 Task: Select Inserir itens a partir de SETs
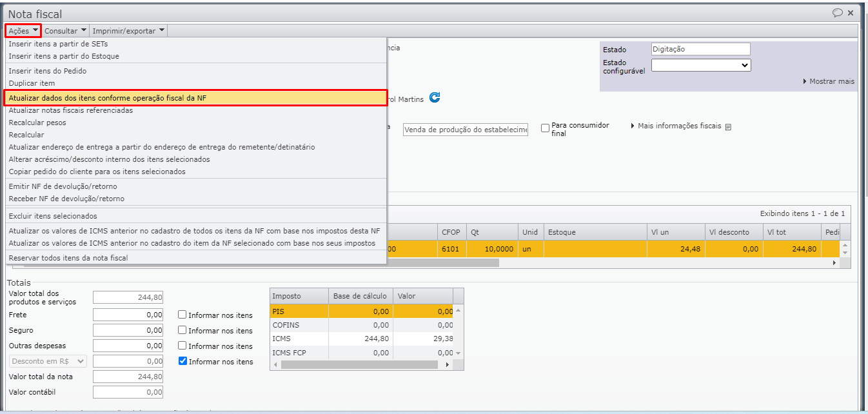(196, 44)
